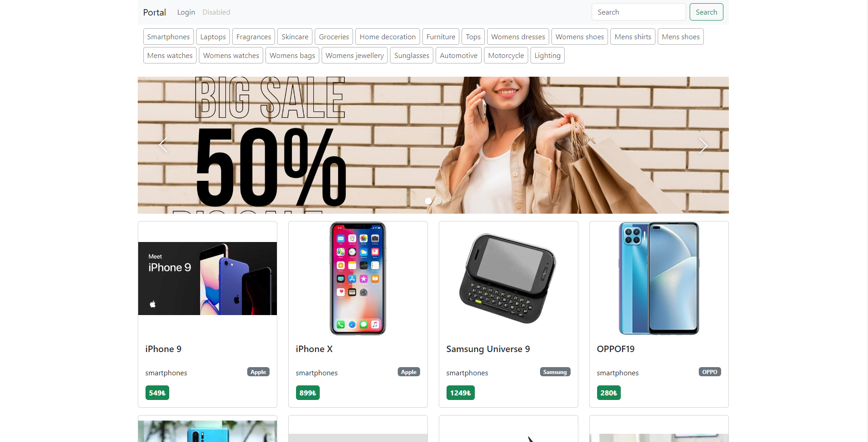This screenshot has height=442, width=868.
Task: Select the Sunglasses category button
Action: click(411, 55)
